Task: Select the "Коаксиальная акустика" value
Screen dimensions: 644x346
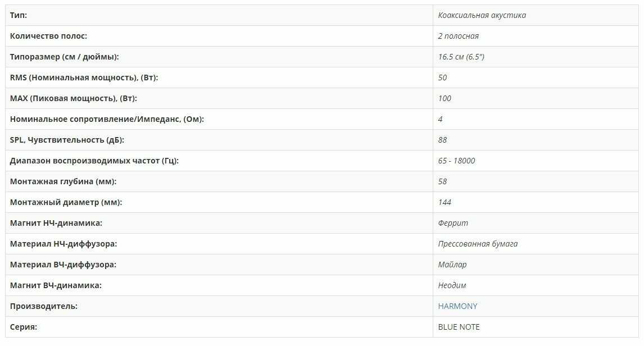Action: click(x=482, y=15)
